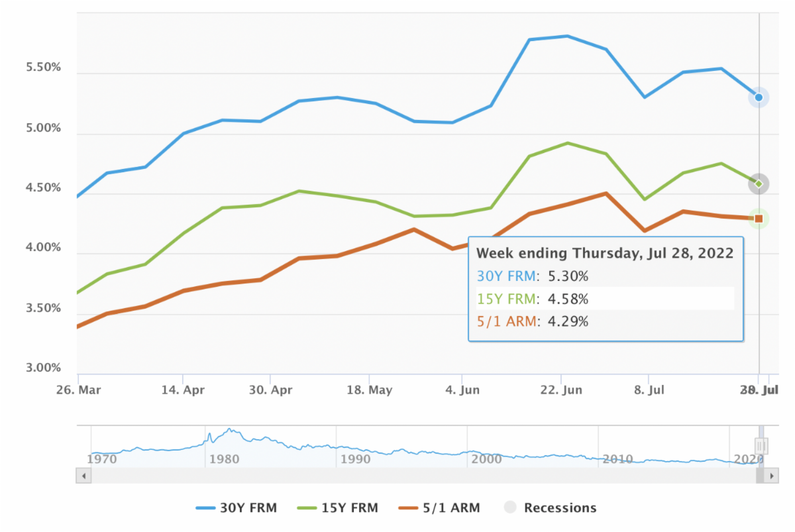This screenshot has width=795, height=532.
Task: Click the left scroll arrow under the navigator
Action: (x=84, y=476)
